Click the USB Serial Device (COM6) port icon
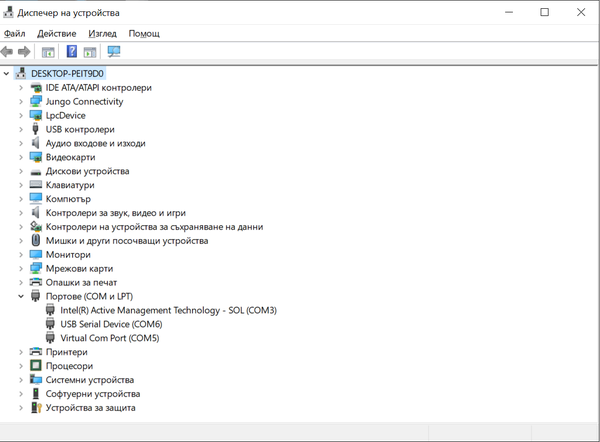The width and height of the screenshot is (600, 442). pos(50,324)
